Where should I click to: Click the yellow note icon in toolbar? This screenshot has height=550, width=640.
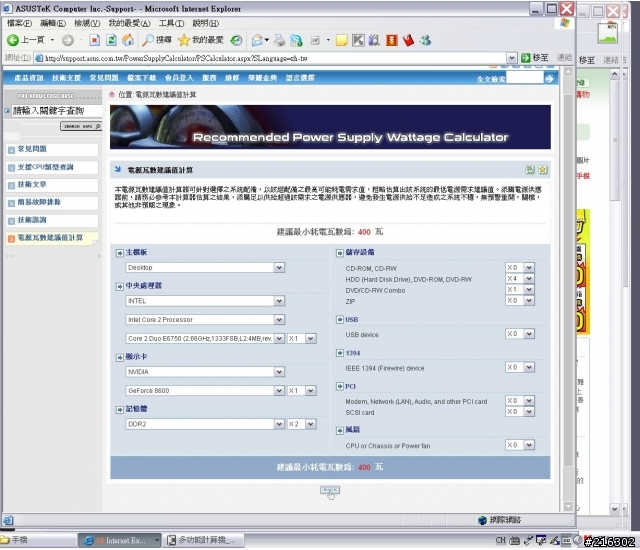pyautogui.click(x=341, y=40)
